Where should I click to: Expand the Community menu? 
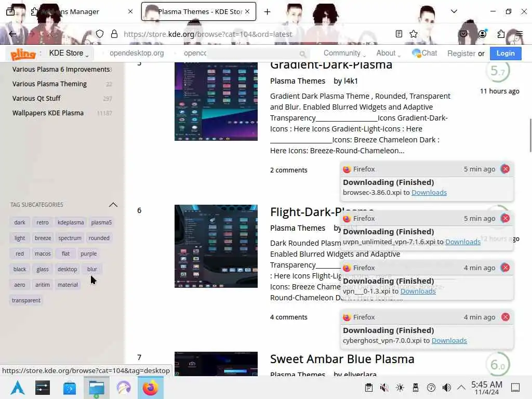coord(344,54)
